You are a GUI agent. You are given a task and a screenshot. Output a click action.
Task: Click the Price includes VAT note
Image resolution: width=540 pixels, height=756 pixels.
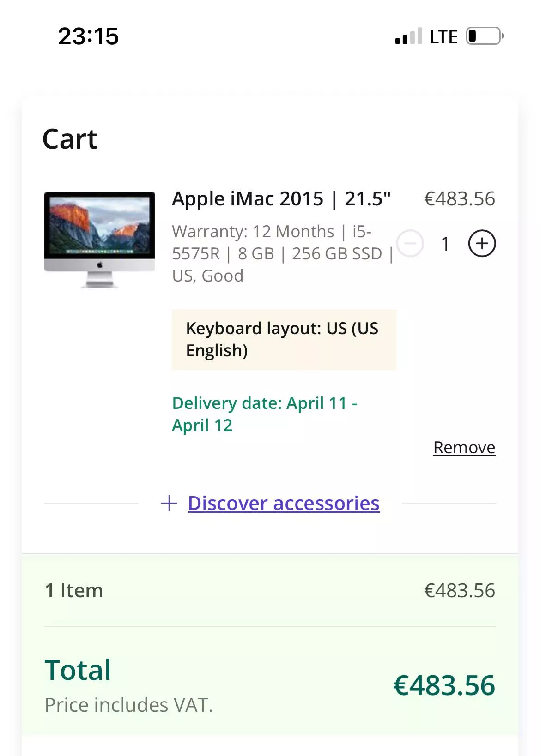click(129, 705)
